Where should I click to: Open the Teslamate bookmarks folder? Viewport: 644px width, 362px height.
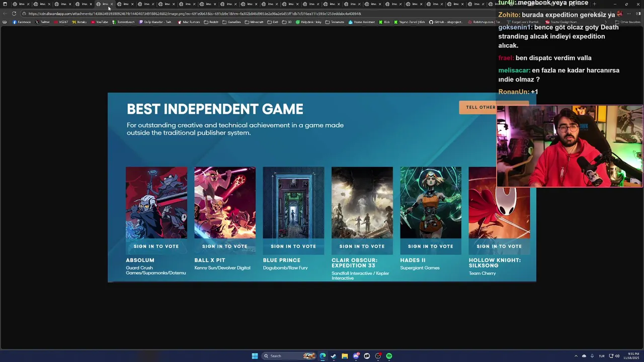(x=335, y=22)
